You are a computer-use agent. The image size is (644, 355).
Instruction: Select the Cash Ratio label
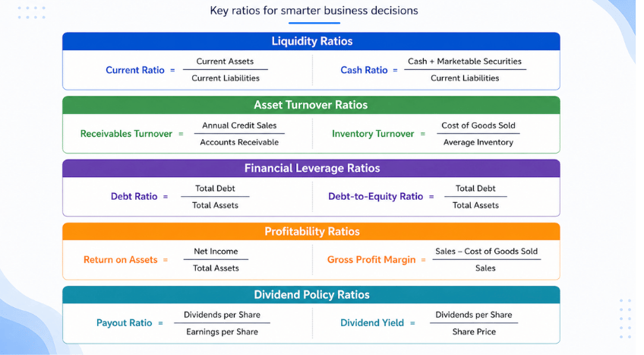364,70
